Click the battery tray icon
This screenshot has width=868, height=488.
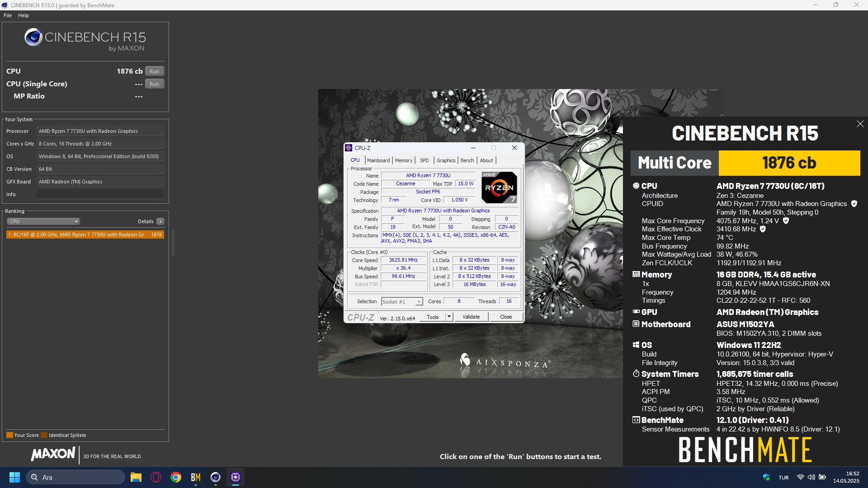pos(822,477)
